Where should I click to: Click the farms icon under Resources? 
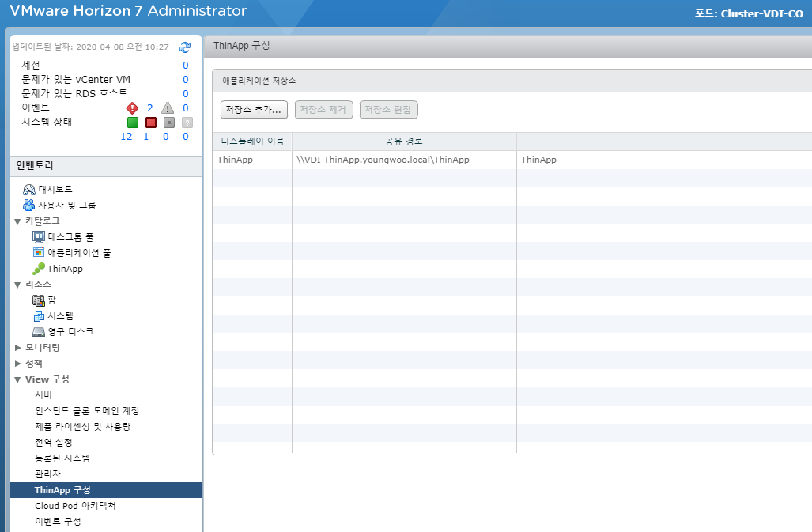(39, 300)
